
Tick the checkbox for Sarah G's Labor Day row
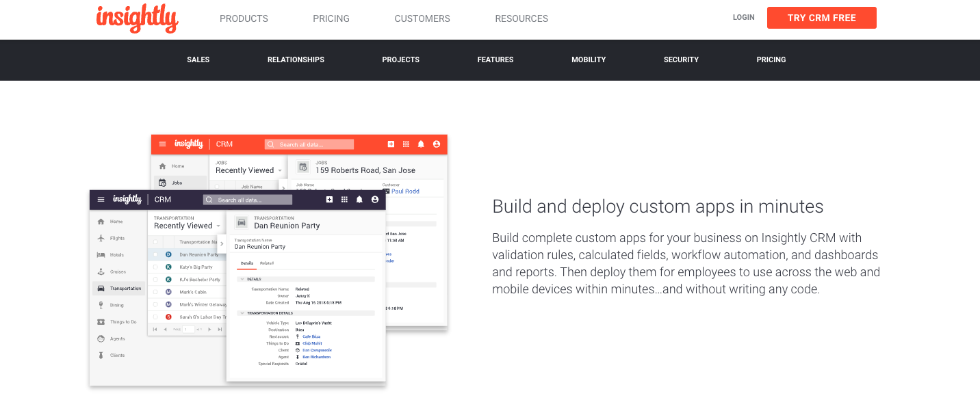pyautogui.click(x=155, y=317)
